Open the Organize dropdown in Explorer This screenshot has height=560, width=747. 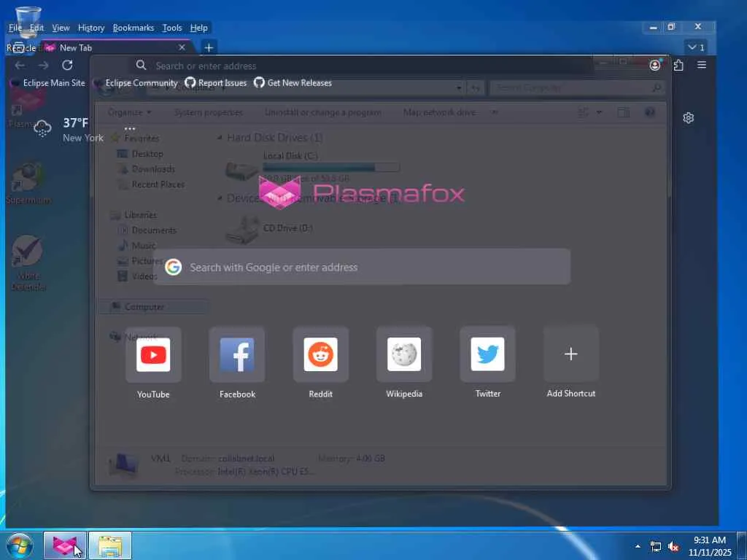(x=129, y=112)
